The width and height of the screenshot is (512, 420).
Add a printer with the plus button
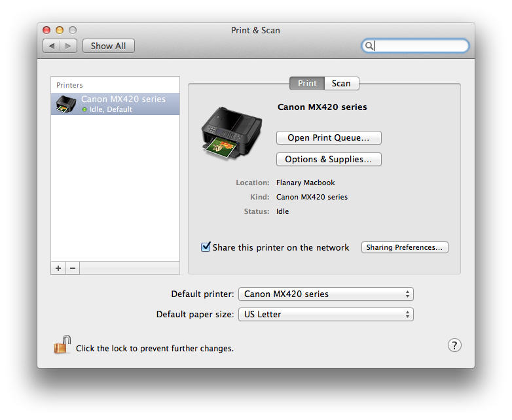click(58, 268)
